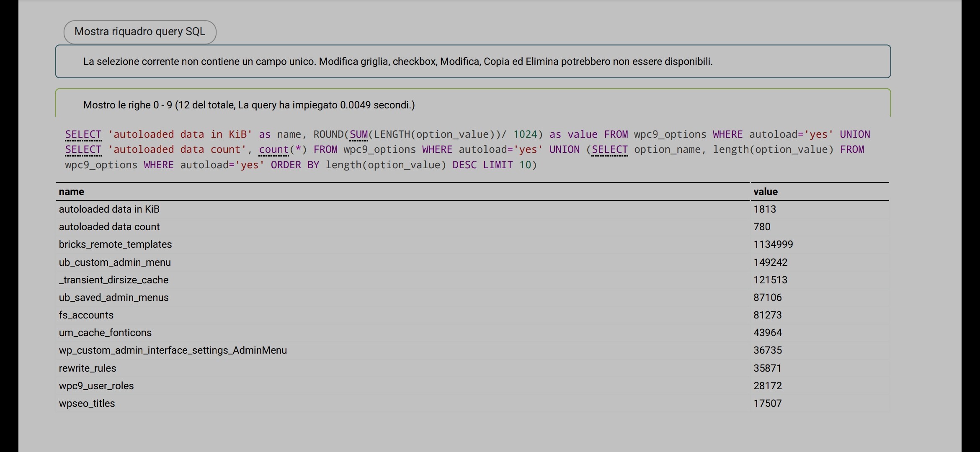Select the wpc9_user_roles cell
This screenshot has width=980, height=452.
coord(402,386)
